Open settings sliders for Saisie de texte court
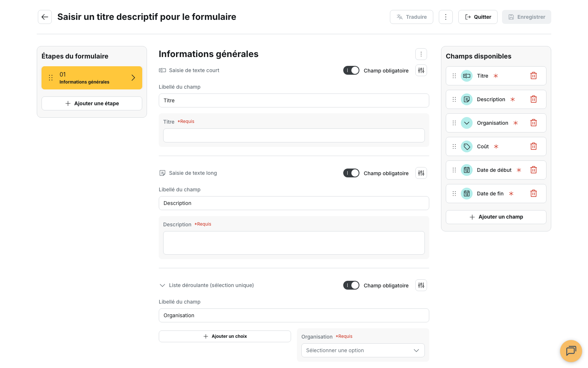 [x=421, y=70]
